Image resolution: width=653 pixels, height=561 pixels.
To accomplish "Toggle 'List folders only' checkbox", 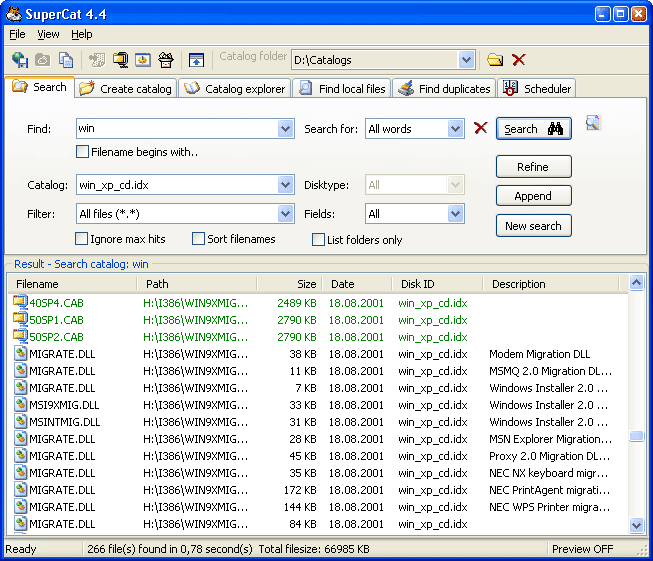I will [x=319, y=240].
